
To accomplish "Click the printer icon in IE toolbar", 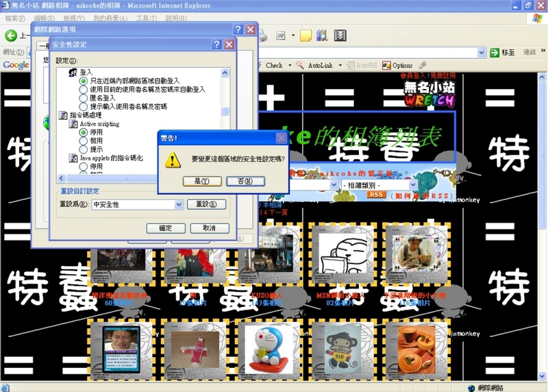I will pyautogui.click(x=263, y=36).
